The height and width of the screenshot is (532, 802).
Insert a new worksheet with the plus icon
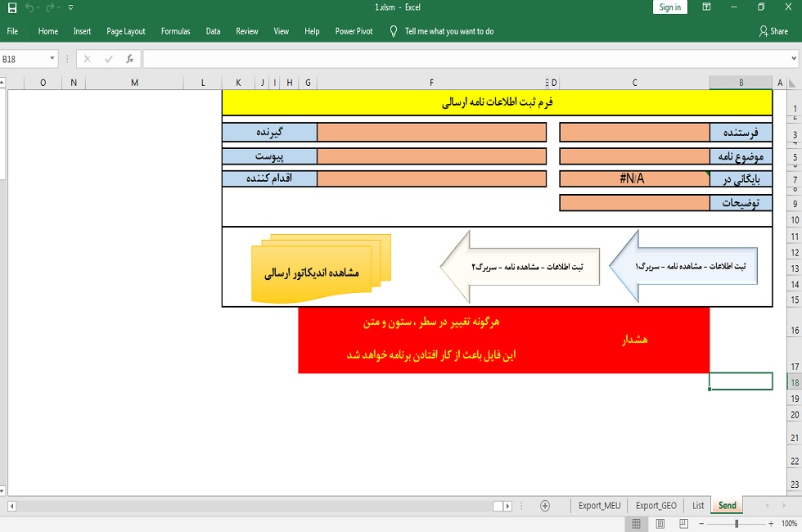tap(545, 506)
